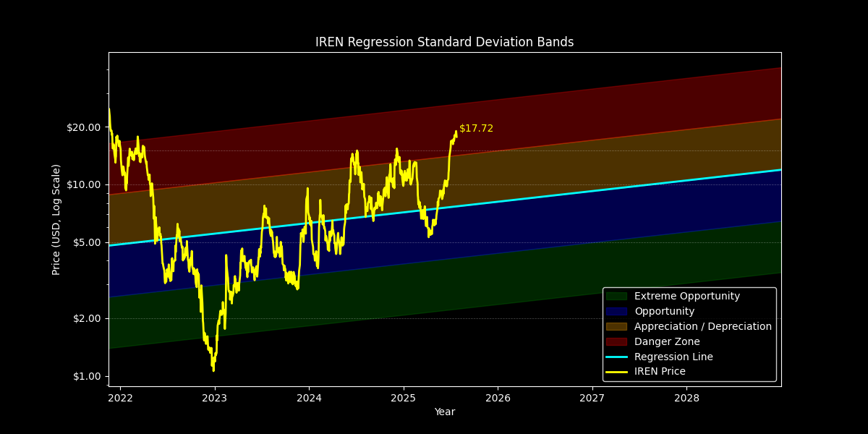Click the 2026 x-axis tick label
The width and height of the screenshot is (868, 434).
pyautogui.click(x=498, y=398)
